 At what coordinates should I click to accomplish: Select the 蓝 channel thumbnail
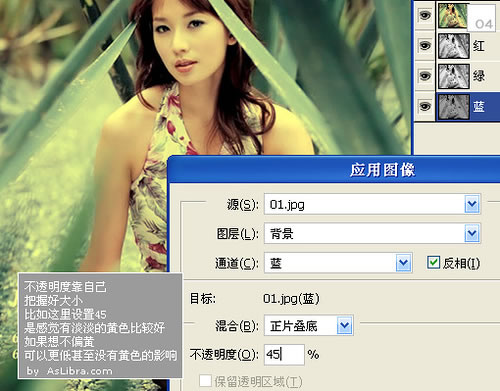pos(453,107)
